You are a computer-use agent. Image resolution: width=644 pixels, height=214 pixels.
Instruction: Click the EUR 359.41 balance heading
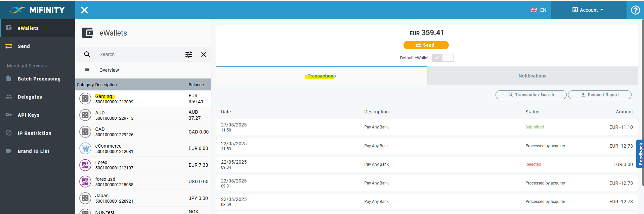click(x=427, y=33)
